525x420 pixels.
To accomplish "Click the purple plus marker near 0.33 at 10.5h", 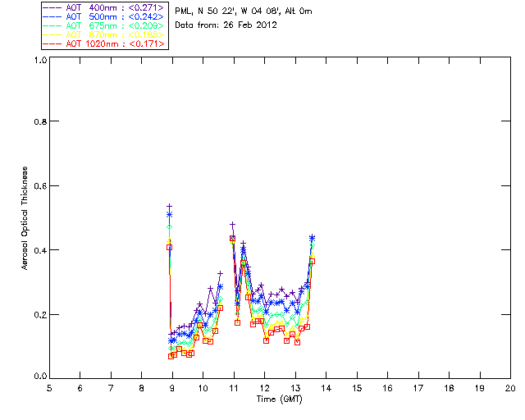I will [220, 274].
